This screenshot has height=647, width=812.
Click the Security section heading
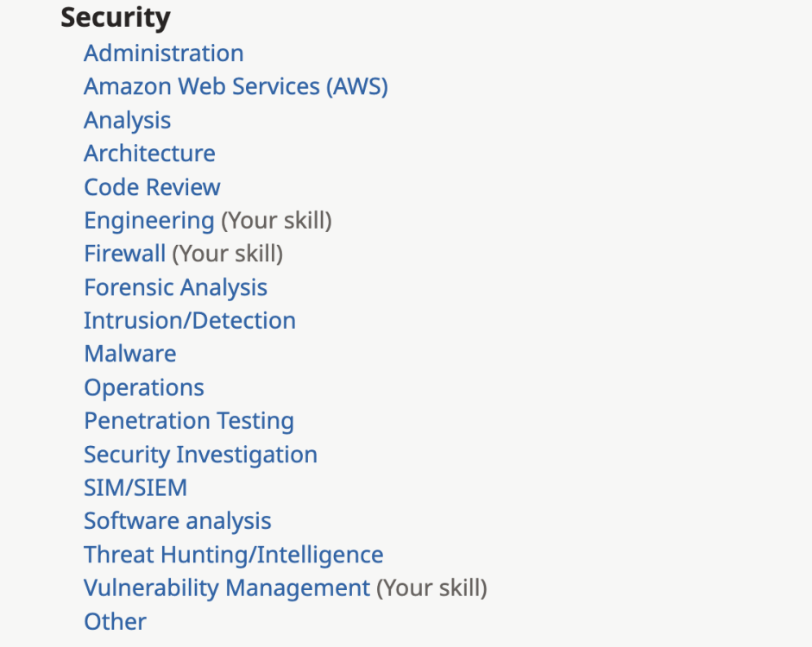tap(116, 18)
